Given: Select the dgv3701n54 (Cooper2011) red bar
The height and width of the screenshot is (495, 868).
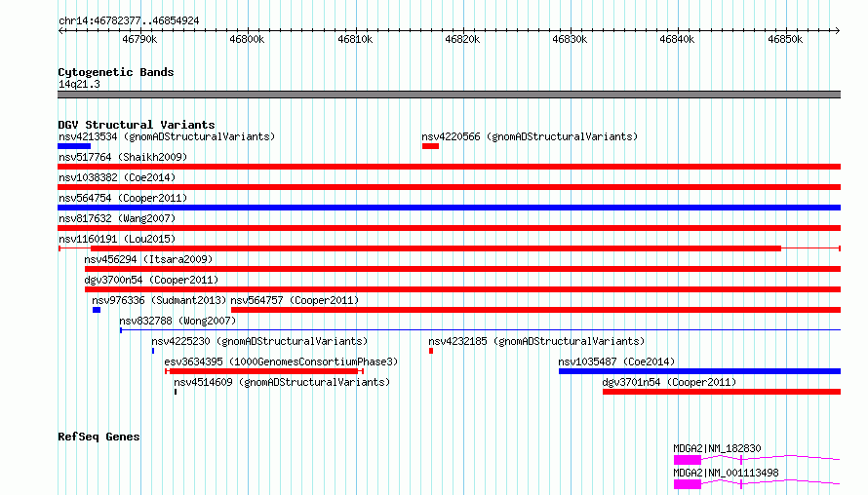Looking at the screenshot, I should coord(722,392).
